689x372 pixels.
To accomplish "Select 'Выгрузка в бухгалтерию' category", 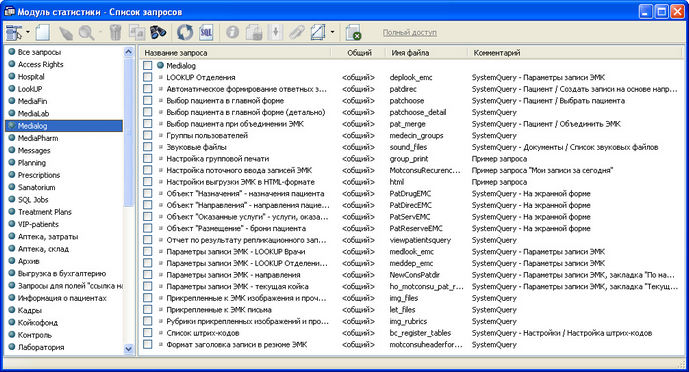I will click(x=62, y=273).
